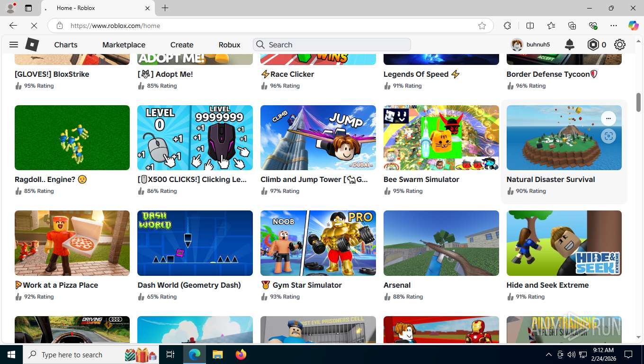
Task: Go back to previous page
Action: pyautogui.click(x=13, y=26)
